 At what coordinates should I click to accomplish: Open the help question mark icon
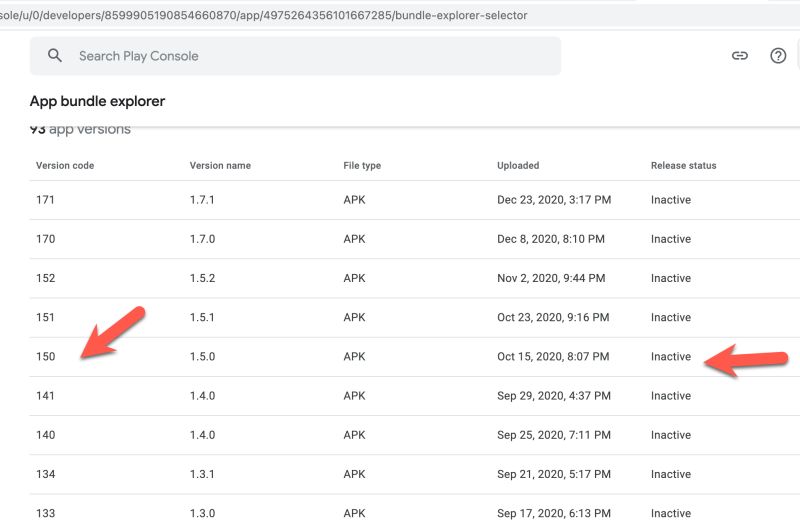pyautogui.click(x=778, y=56)
